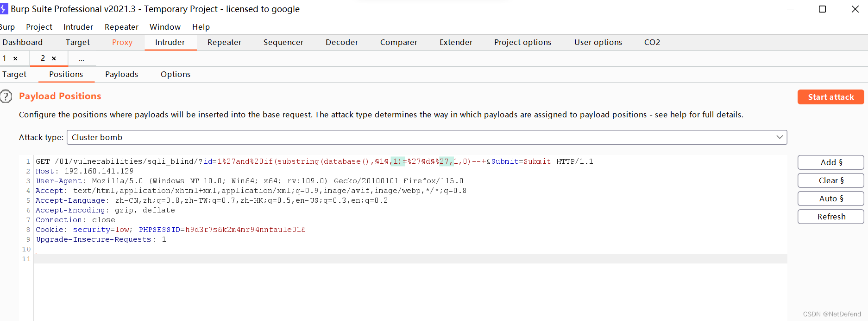
Task: Click the Submit=Submit parameter
Action: coord(521,161)
